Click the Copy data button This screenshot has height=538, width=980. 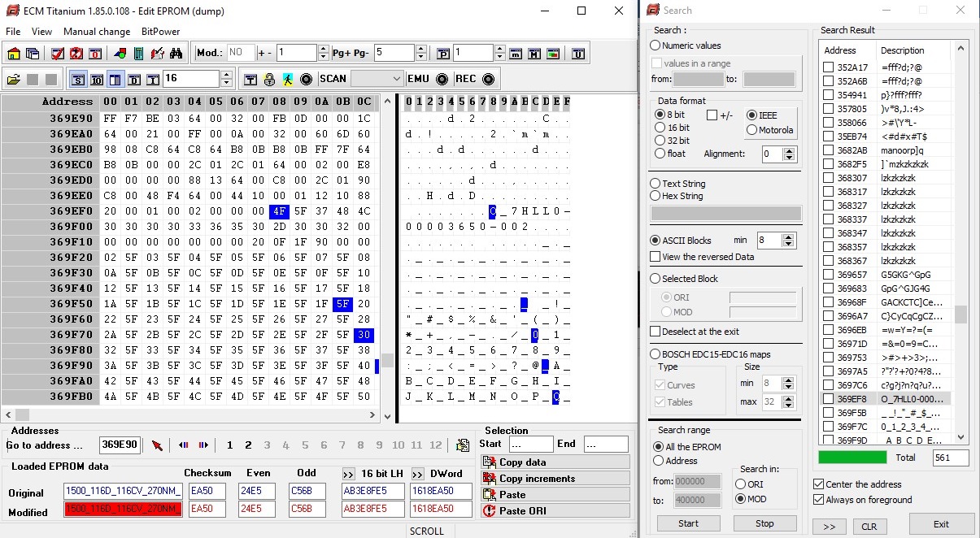tap(555, 462)
